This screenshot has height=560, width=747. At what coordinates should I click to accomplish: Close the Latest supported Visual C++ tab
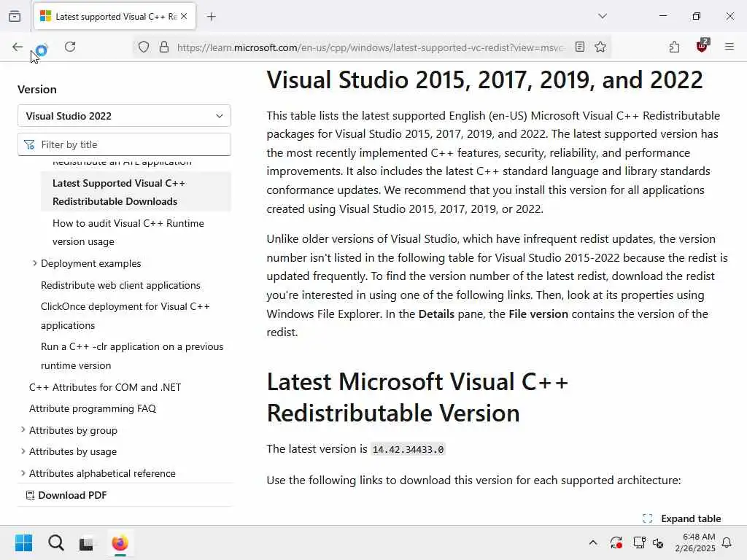pos(184,16)
